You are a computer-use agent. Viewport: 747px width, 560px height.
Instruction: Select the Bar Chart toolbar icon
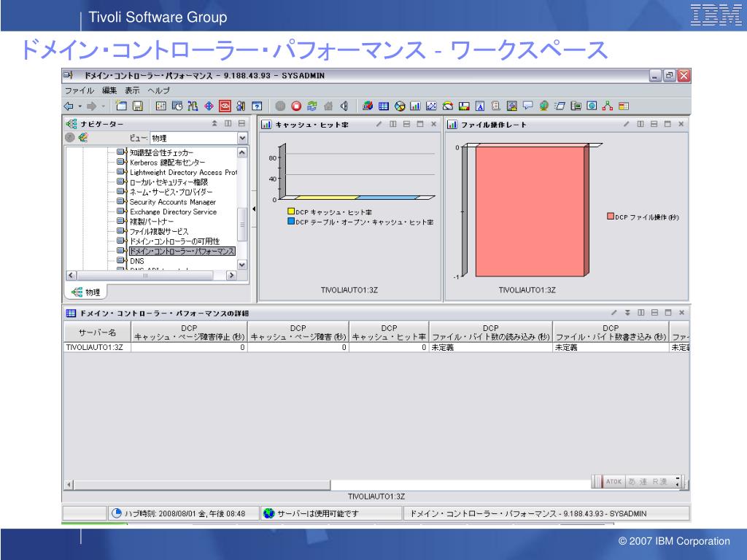(x=415, y=106)
